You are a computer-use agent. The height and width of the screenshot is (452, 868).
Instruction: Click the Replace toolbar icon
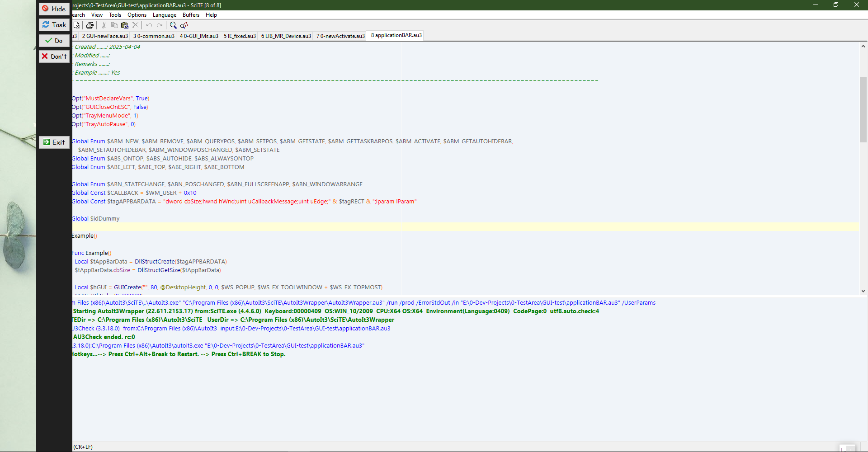184,25
